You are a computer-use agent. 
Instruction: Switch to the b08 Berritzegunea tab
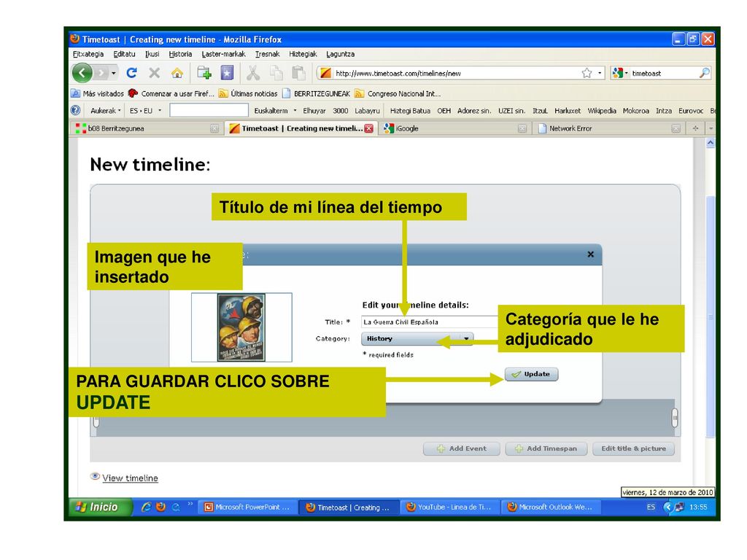(147, 128)
